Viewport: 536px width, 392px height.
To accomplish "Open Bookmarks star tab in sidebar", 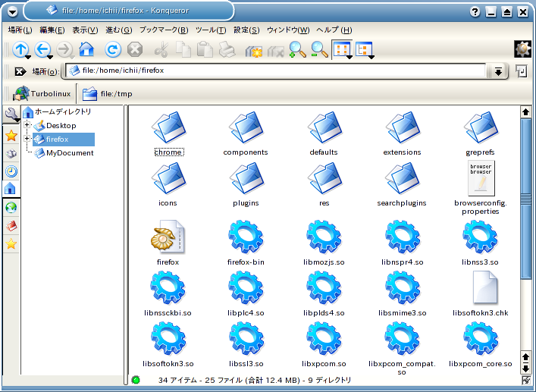I will pyautogui.click(x=11, y=136).
